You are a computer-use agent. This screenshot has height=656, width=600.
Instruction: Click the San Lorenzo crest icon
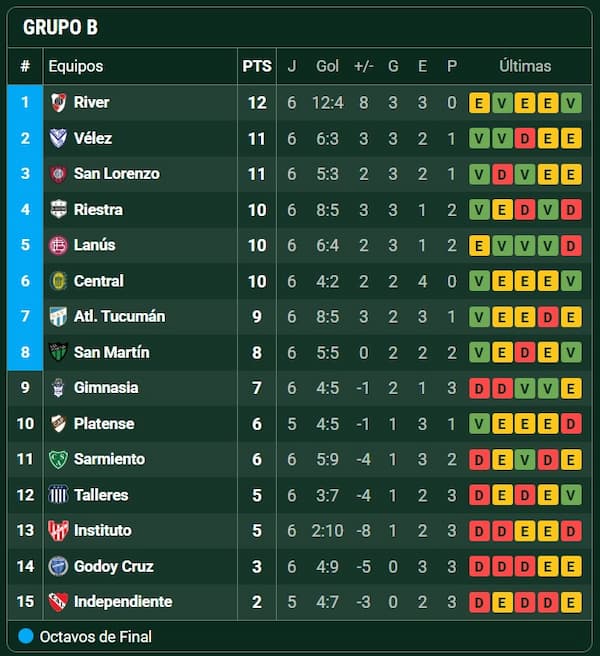tap(58, 174)
